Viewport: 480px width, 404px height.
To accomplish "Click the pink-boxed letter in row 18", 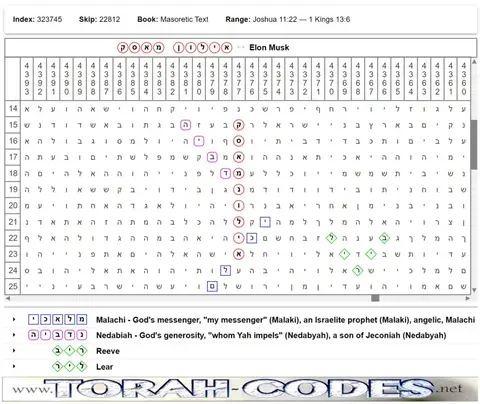I will [x=225, y=173].
